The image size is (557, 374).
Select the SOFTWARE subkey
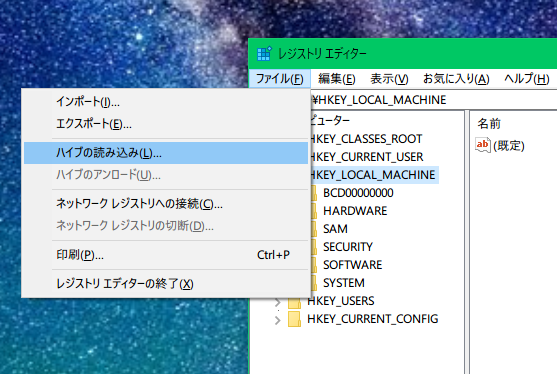point(352,265)
